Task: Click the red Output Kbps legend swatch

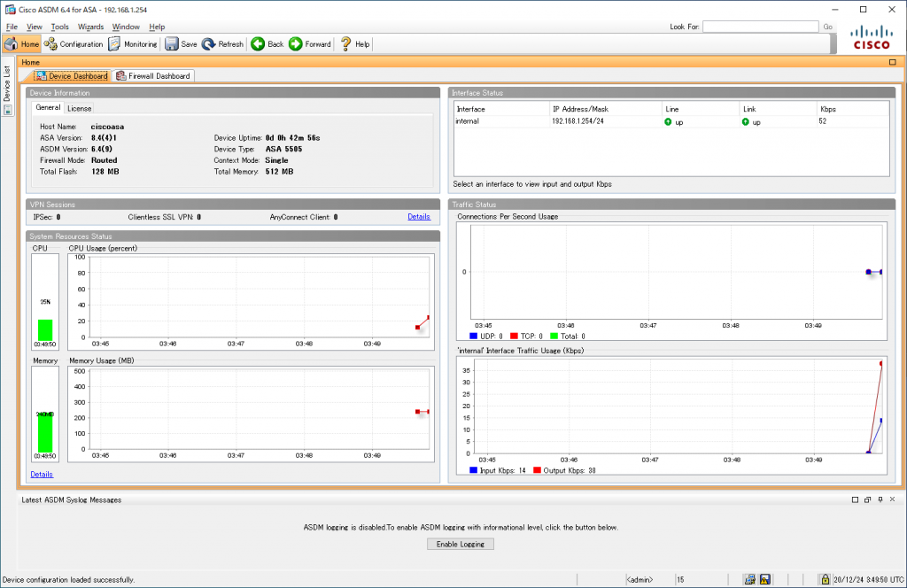Action: tap(538, 470)
